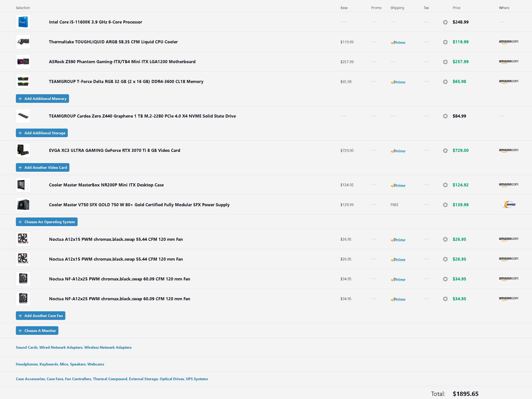Click Amazon logo for the NR200P case
532x399 pixels.
pos(508,185)
